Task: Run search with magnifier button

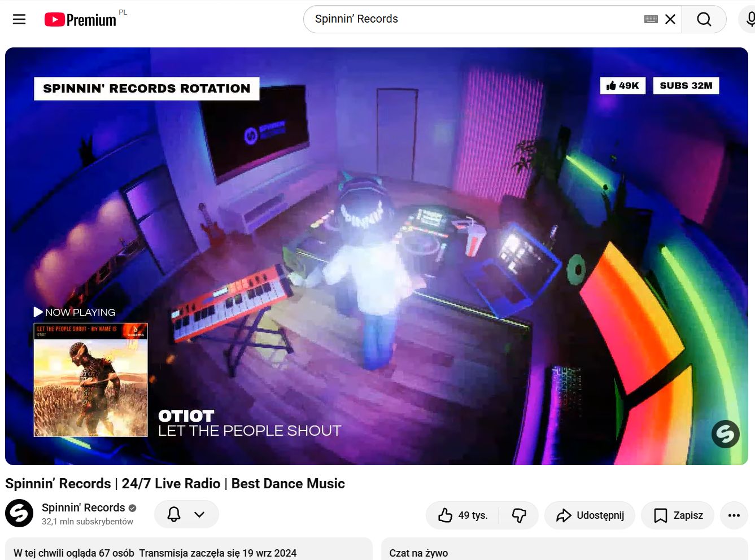Action: pos(704,19)
